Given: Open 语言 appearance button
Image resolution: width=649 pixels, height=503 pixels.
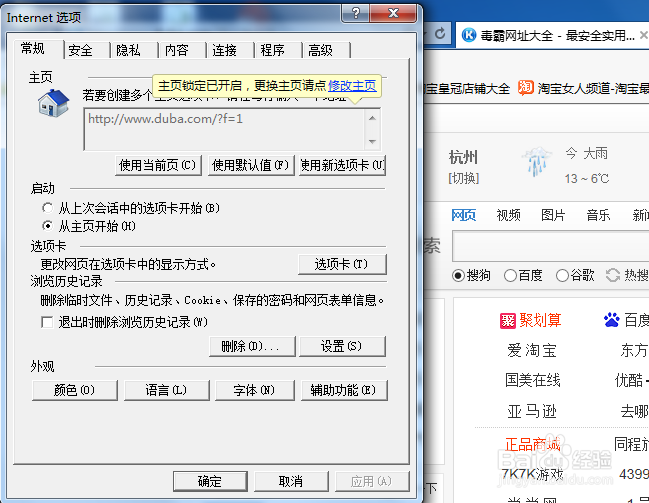Looking at the screenshot, I should 166,390.
